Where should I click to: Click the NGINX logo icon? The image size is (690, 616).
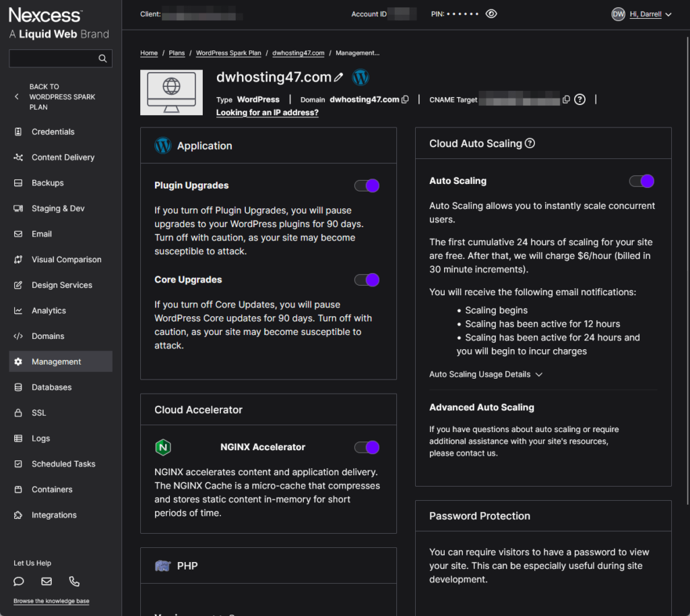click(x=163, y=448)
